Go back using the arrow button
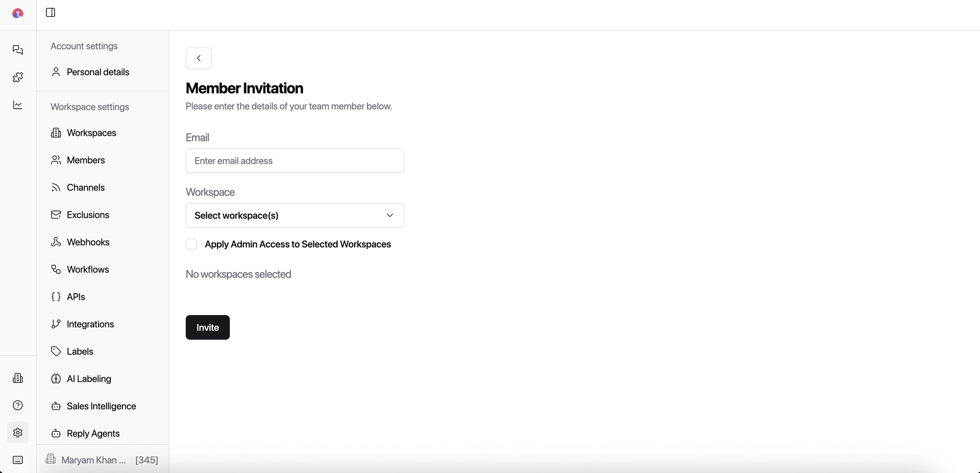980x473 pixels. [x=199, y=58]
